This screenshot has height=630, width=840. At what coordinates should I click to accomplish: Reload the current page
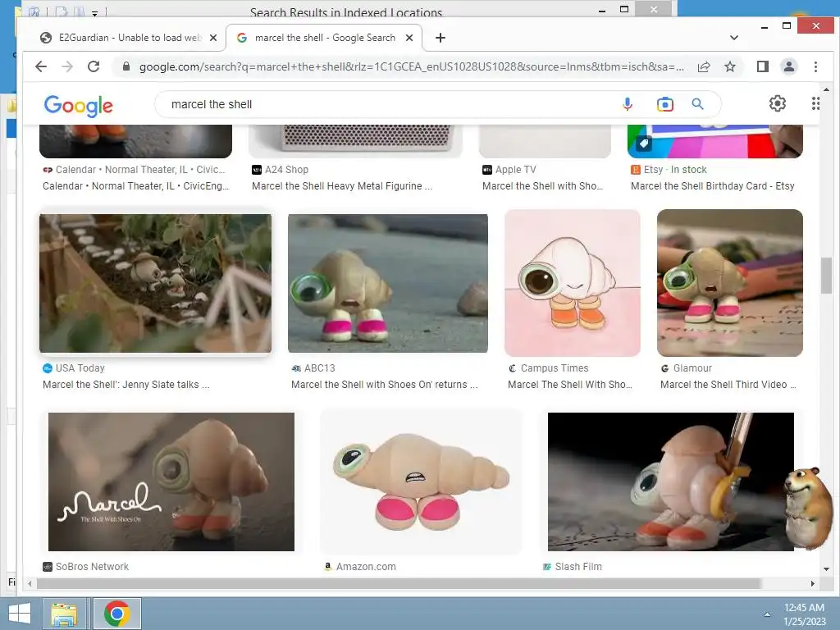pyautogui.click(x=94, y=66)
